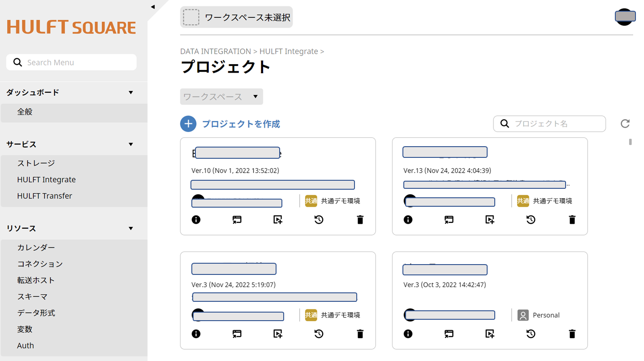Click the text Ver.10 (Nov 1, 2022 13:52:02)
The height and width of the screenshot is (361, 644).
235,170
